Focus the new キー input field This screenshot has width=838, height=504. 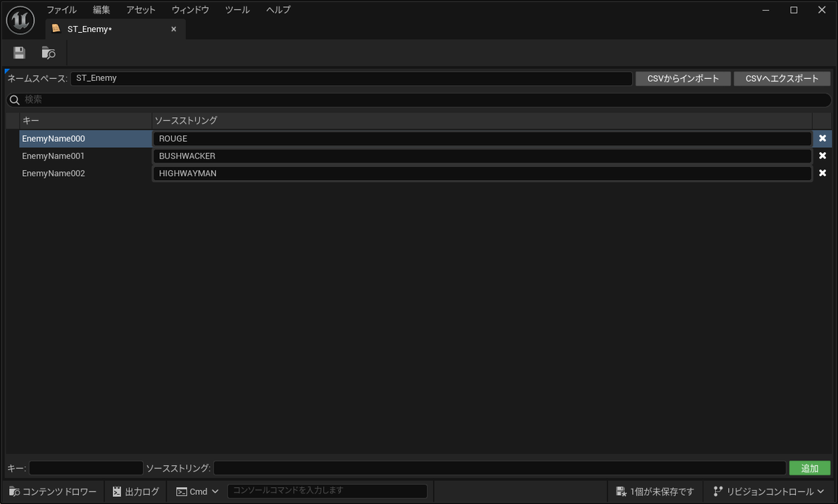tap(86, 468)
